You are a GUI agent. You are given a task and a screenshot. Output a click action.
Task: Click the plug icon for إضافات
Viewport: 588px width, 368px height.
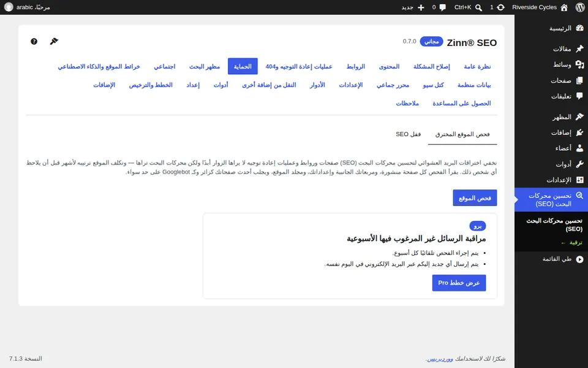pyautogui.click(x=579, y=132)
